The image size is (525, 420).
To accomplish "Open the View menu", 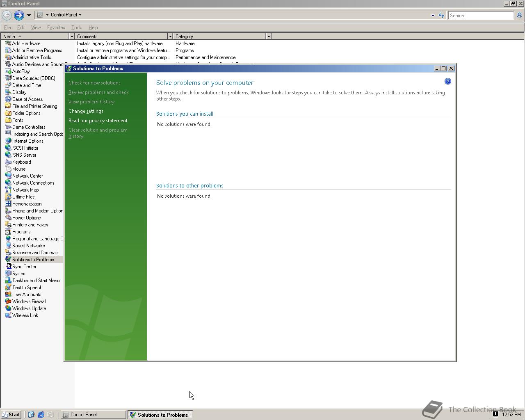I will pos(36,27).
